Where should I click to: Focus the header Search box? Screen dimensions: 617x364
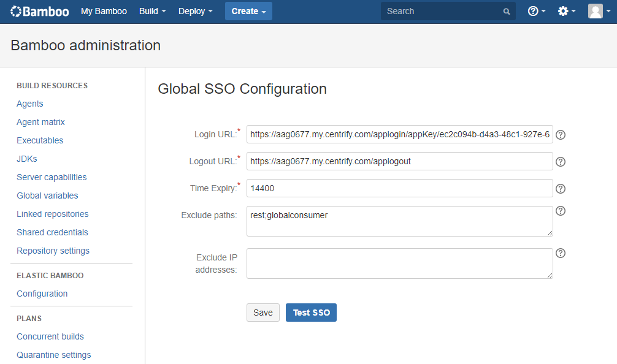442,11
